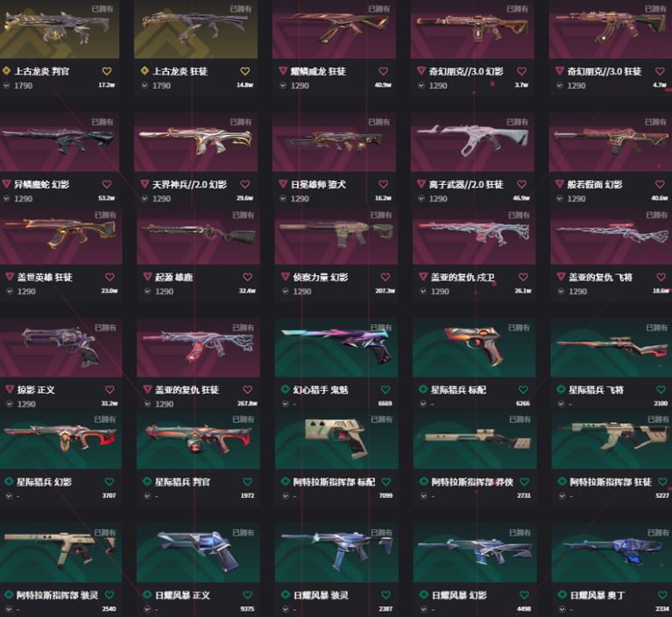Select the 异鳞魔蛇 幻影 weapon thumbnail

pyautogui.click(x=60, y=142)
